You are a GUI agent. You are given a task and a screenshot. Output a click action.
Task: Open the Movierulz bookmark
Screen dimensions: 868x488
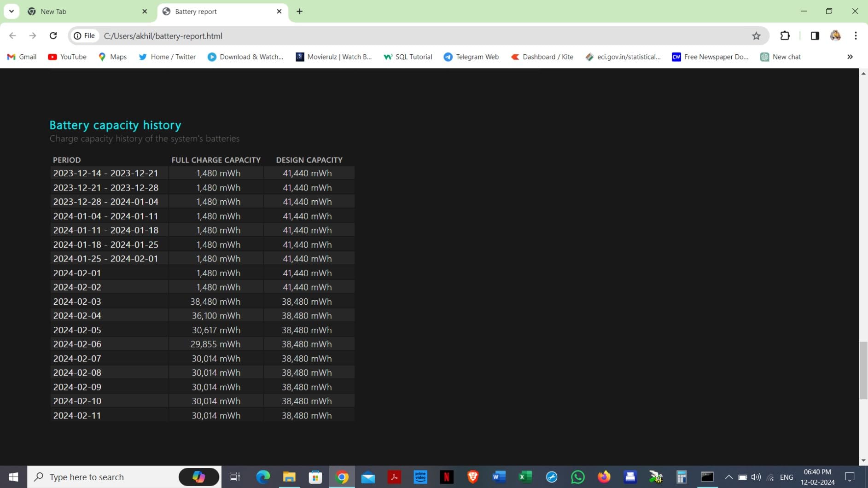334,57
